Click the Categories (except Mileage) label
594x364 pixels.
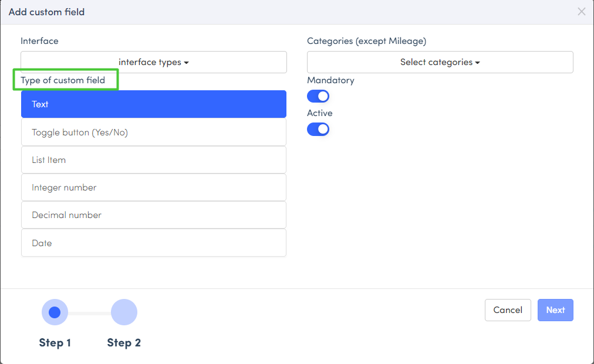pyautogui.click(x=366, y=41)
